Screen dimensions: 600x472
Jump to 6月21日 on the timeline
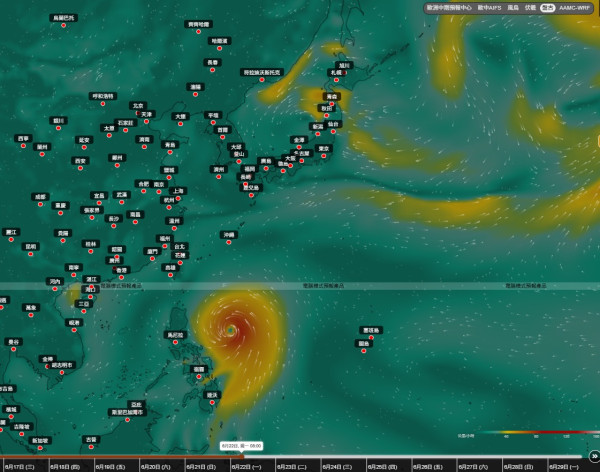[201, 467]
